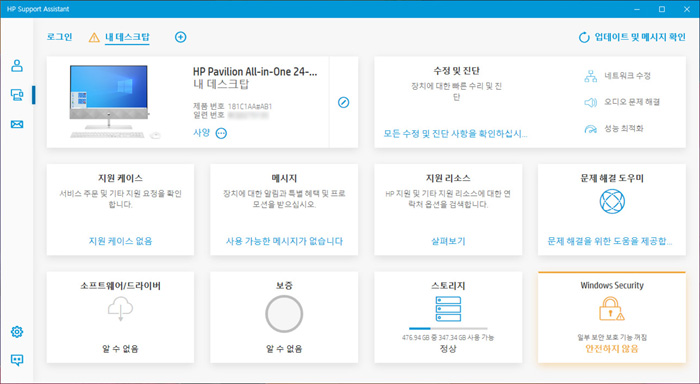Open the 네트워크 수정 option
Image resolution: width=700 pixels, height=384 pixels.
[x=618, y=76]
